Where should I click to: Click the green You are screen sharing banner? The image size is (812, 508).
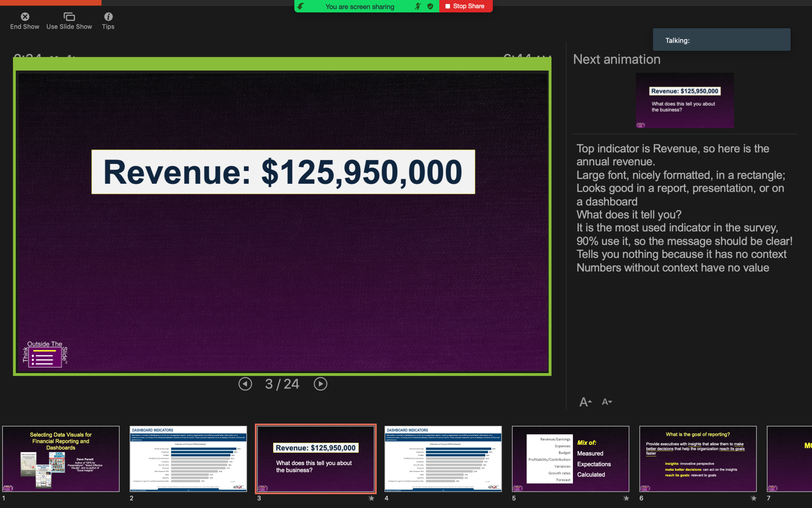point(359,6)
